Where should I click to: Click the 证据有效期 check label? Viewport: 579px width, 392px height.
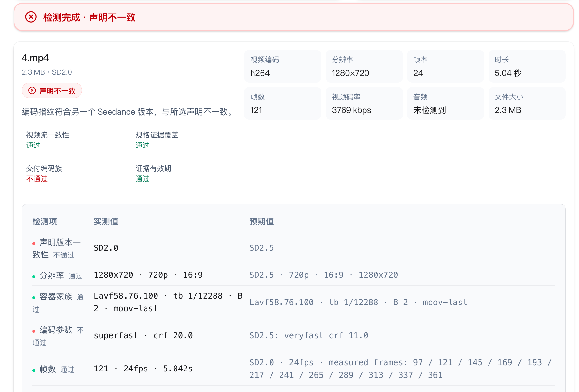(153, 168)
